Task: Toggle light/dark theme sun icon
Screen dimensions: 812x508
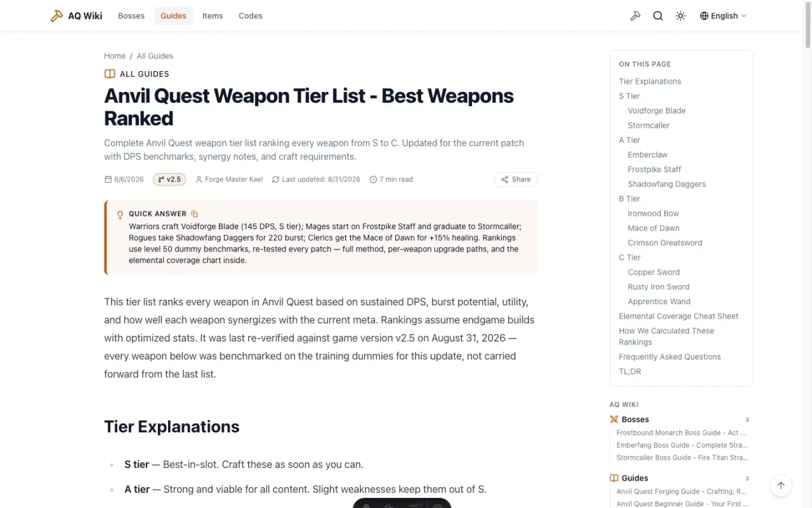Action: [x=681, y=16]
